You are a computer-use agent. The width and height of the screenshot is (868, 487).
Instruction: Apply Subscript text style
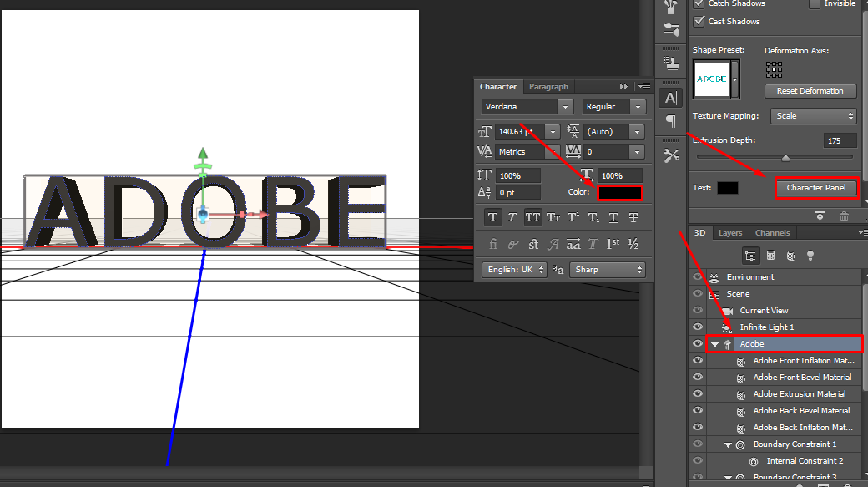(593, 218)
